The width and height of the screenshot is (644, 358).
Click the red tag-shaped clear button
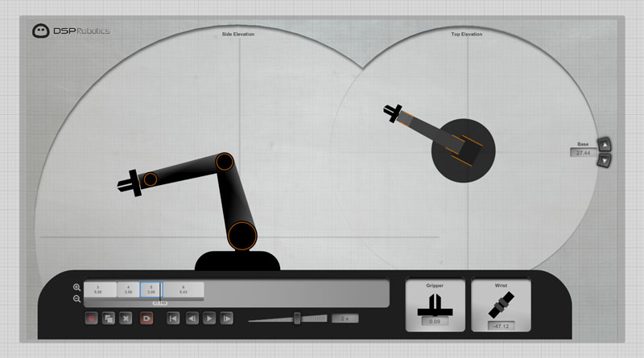click(x=147, y=319)
